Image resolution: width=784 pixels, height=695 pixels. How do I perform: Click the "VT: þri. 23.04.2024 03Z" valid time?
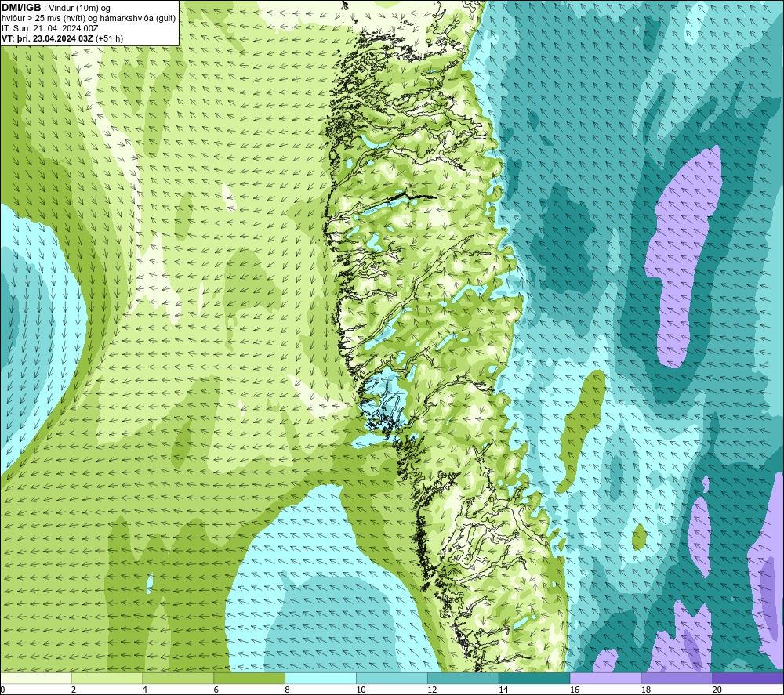[47, 38]
